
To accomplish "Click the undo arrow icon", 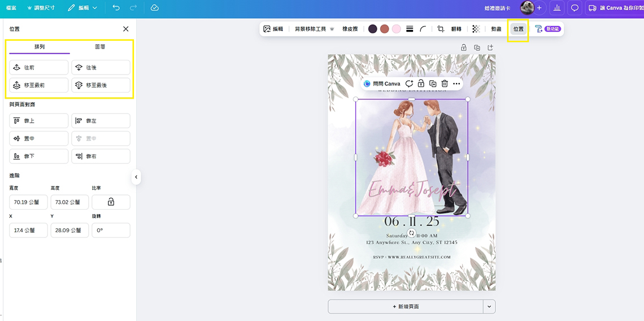I will [x=116, y=8].
